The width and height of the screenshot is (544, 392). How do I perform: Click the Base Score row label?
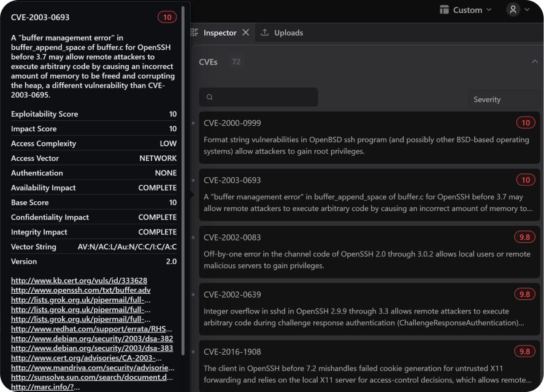pos(30,202)
